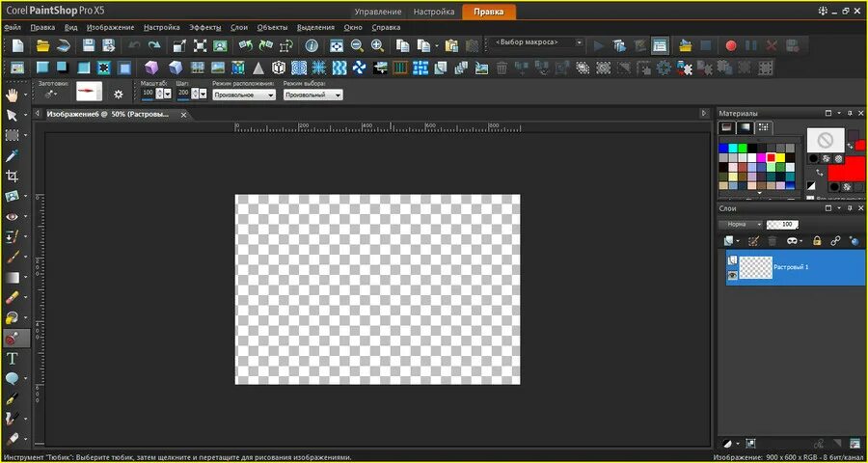Open the new layer dropdown in Слои
The width and height of the screenshot is (868, 463).
739,241
